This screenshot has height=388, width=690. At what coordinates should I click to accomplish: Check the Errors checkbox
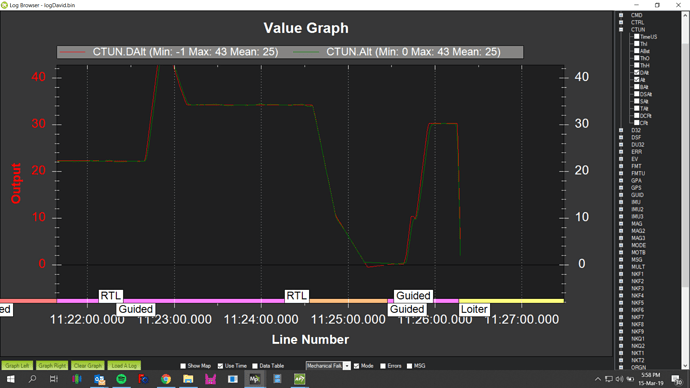[383, 366]
